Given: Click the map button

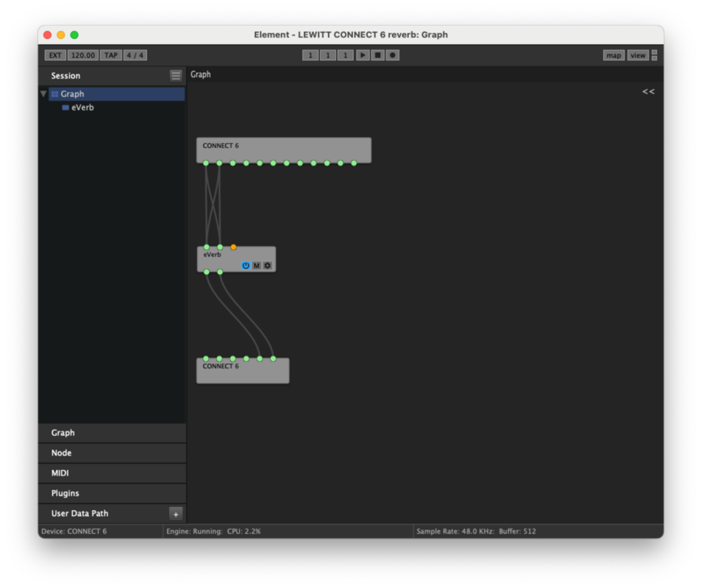Looking at the screenshot, I should tap(613, 55).
